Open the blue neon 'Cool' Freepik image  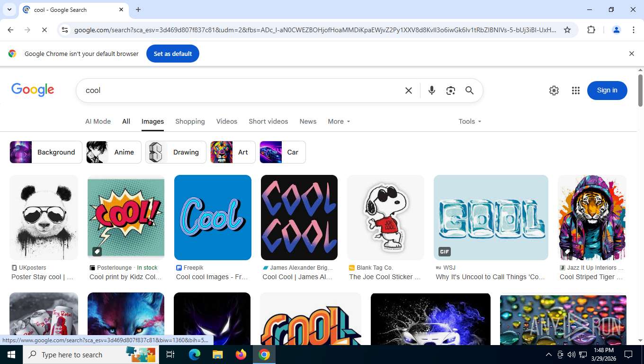213,218
